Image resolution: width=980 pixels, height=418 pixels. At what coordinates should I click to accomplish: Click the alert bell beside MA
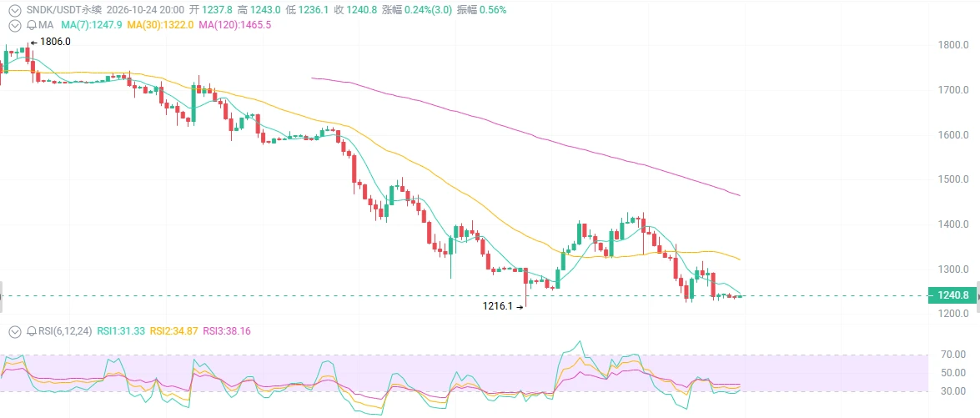pyautogui.click(x=31, y=25)
